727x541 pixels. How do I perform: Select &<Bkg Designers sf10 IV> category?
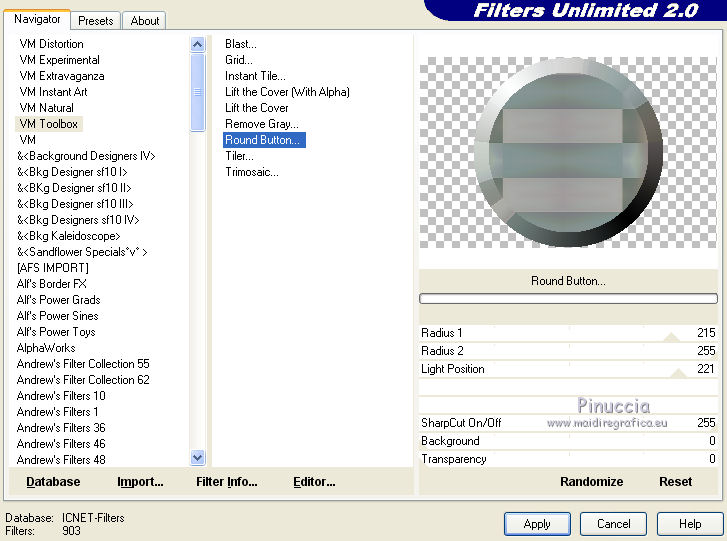coord(78,220)
